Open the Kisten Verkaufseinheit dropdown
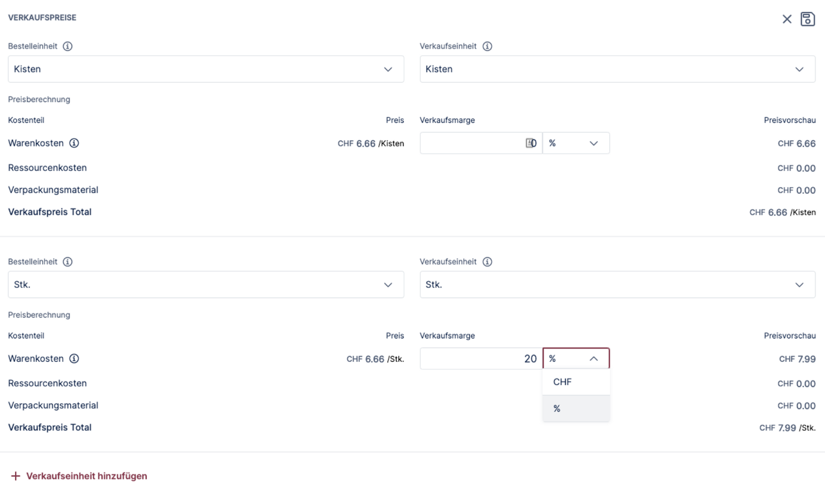This screenshot has width=825, height=504. tap(617, 69)
